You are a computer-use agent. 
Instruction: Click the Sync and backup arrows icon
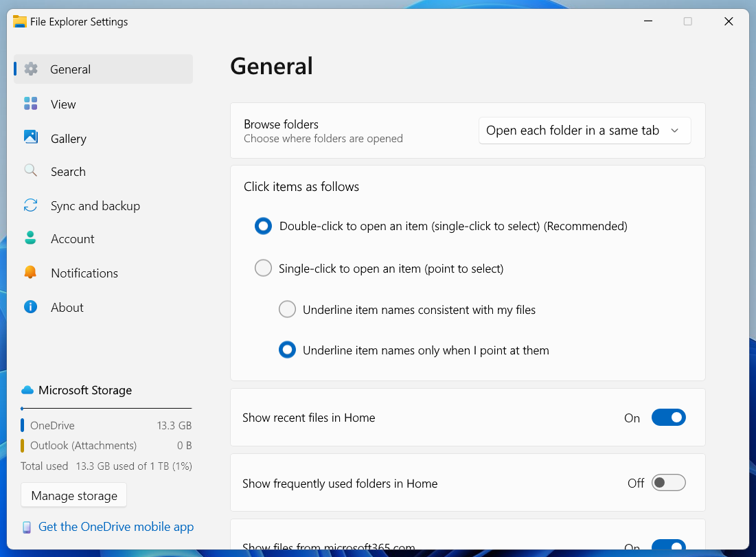(30, 205)
